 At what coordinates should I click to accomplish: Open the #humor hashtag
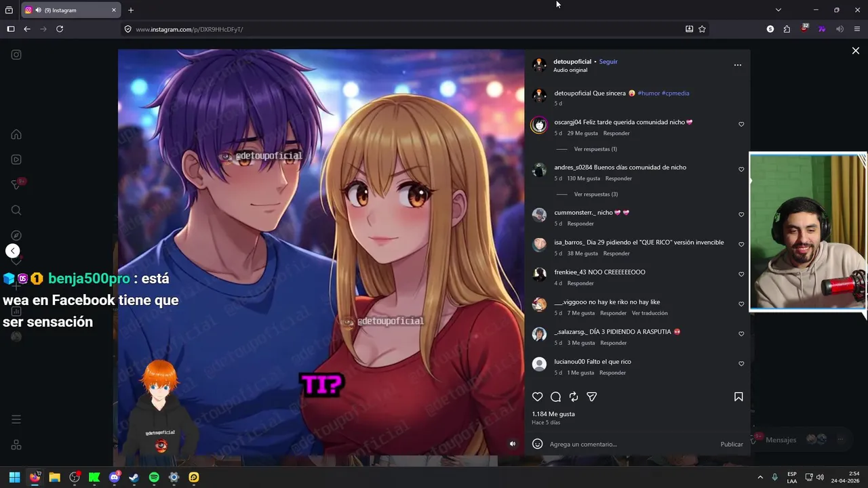pos(648,94)
